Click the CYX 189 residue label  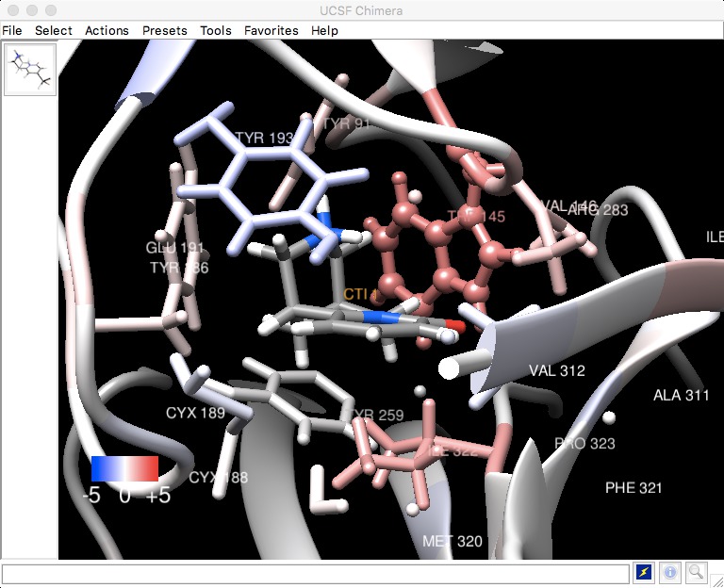click(x=195, y=413)
